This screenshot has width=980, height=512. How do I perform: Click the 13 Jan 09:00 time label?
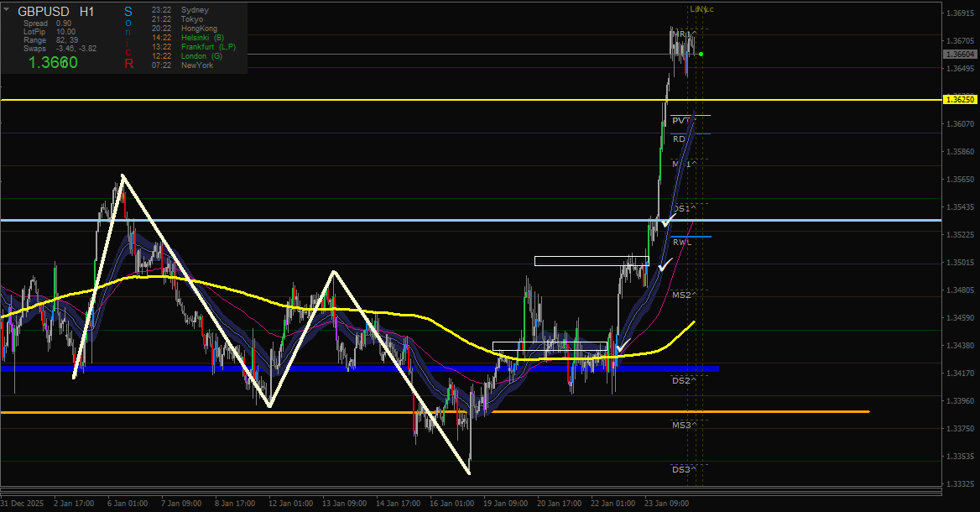click(344, 504)
